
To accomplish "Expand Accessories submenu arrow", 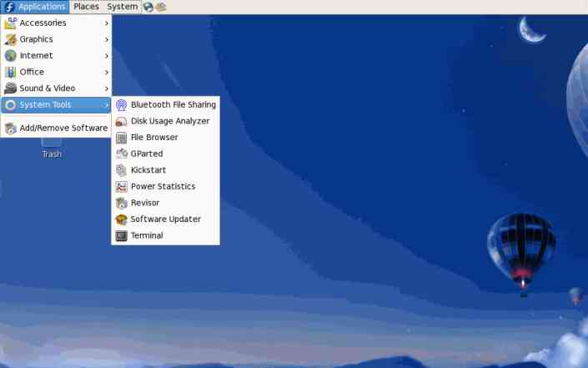I will 107,23.
